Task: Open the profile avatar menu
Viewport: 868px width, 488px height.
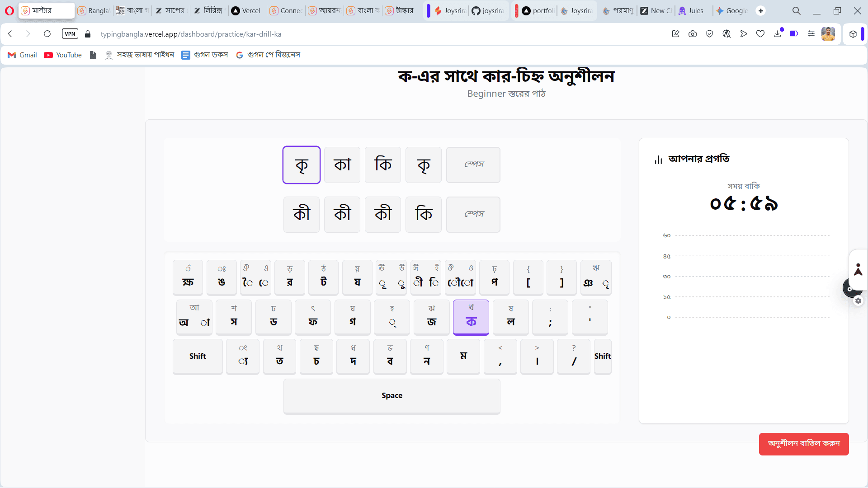Action: pos(829,33)
